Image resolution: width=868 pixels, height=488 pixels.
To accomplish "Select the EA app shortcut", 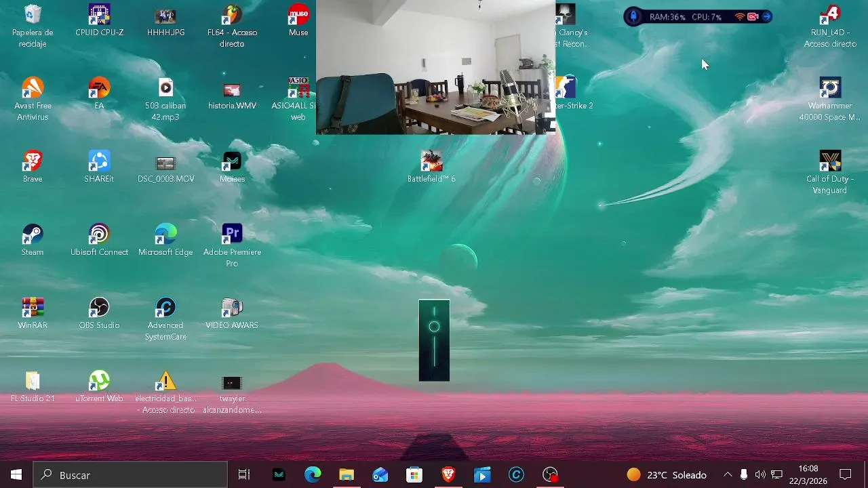I will [x=99, y=94].
